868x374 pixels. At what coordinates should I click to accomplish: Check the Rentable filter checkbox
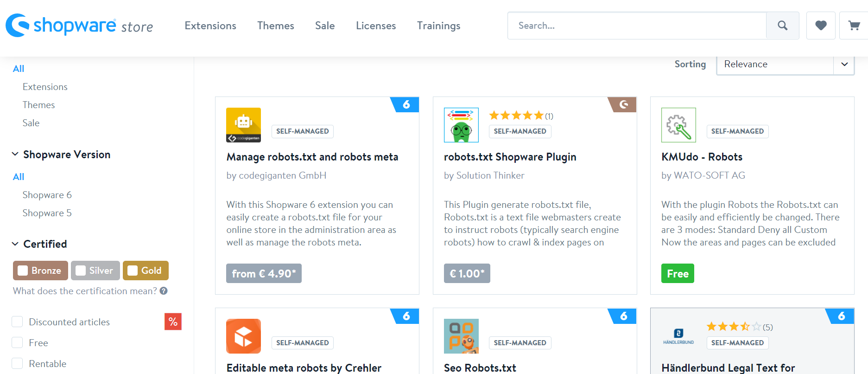[17, 363]
